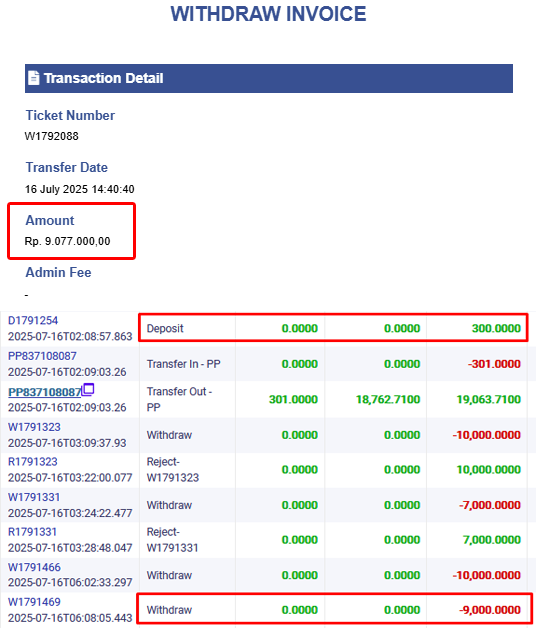
Task: Click the Deposit type cell
Action: pos(165,328)
